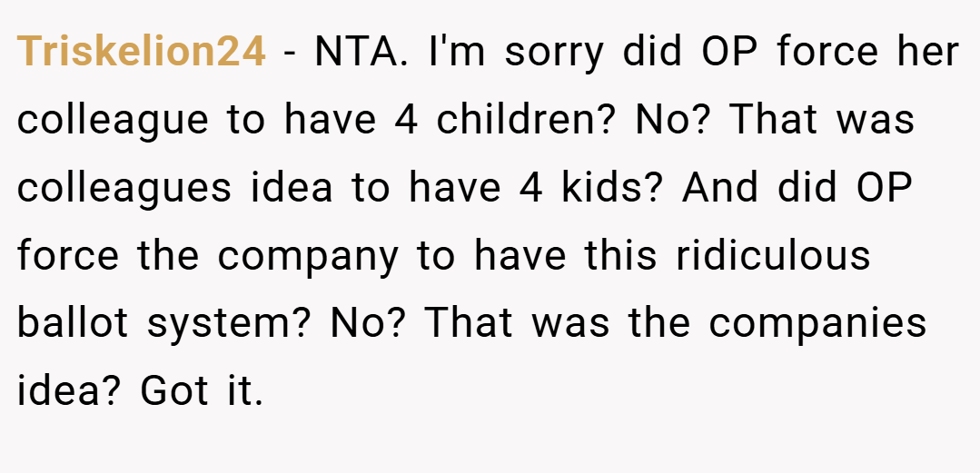Select the word 'Got' in the last line
The height and width of the screenshot is (473, 980).
coord(173,389)
